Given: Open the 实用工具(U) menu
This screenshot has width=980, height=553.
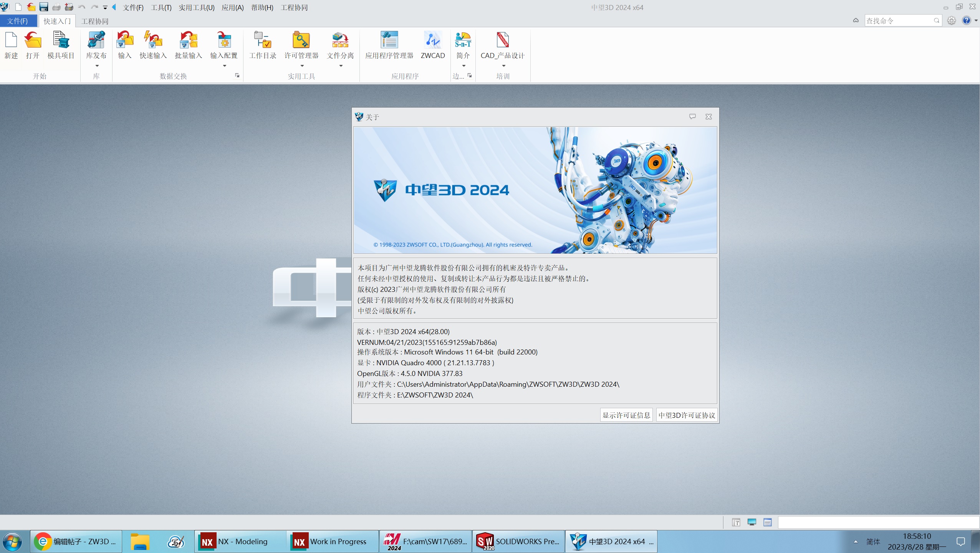Looking at the screenshot, I should 196,7.
